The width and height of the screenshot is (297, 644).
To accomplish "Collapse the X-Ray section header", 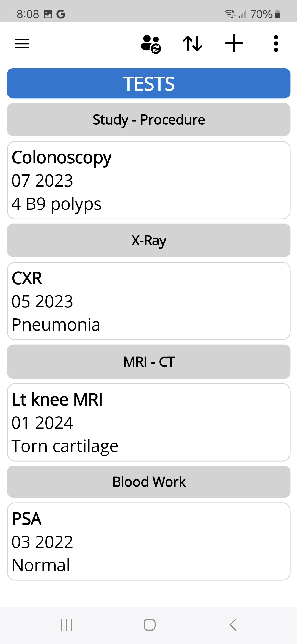I will tap(148, 241).
